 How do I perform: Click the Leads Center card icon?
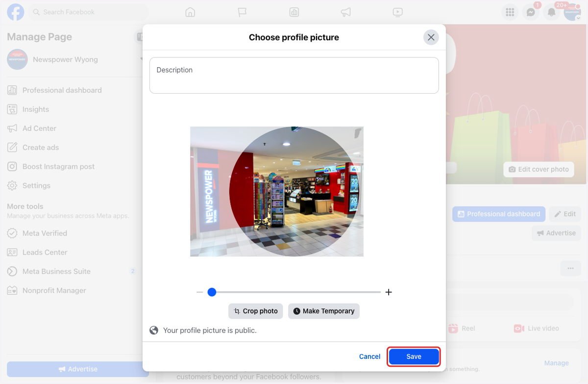(x=12, y=253)
